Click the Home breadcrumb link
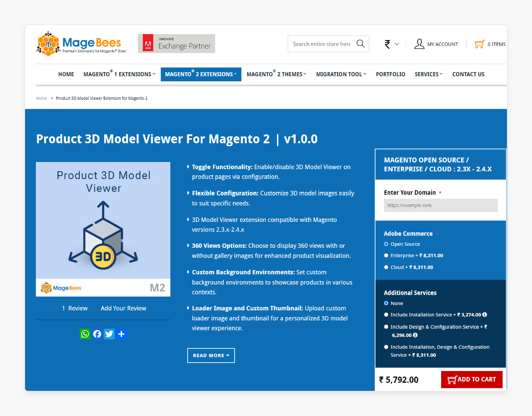Viewport: 532px width, 416px height. click(41, 98)
